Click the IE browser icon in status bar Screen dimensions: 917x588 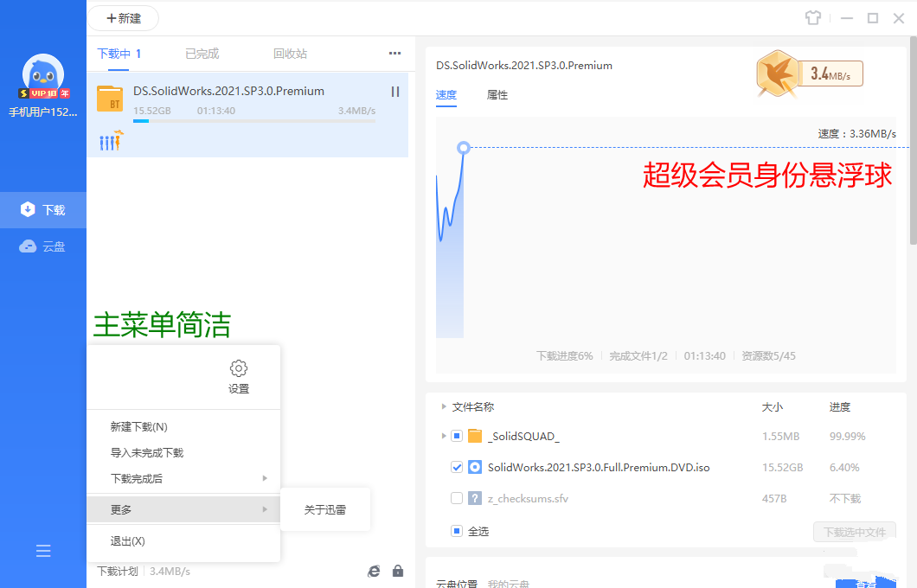pyautogui.click(x=374, y=571)
